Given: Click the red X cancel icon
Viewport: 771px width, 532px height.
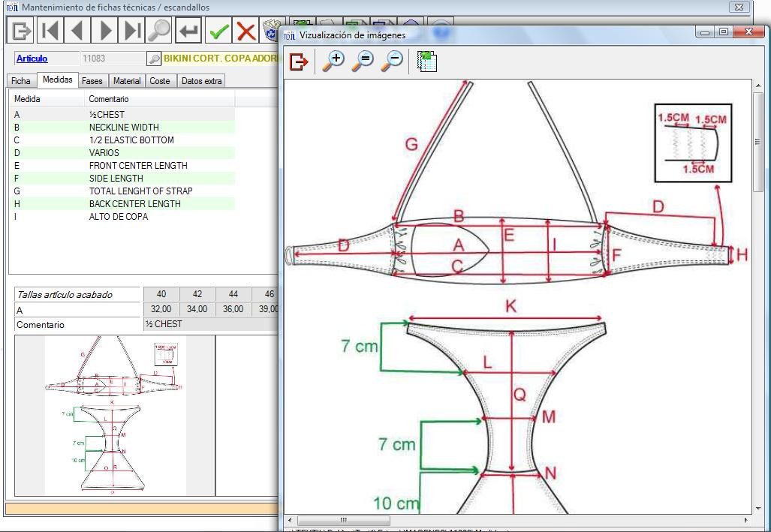Looking at the screenshot, I should pyautogui.click(x=245, y=31).
